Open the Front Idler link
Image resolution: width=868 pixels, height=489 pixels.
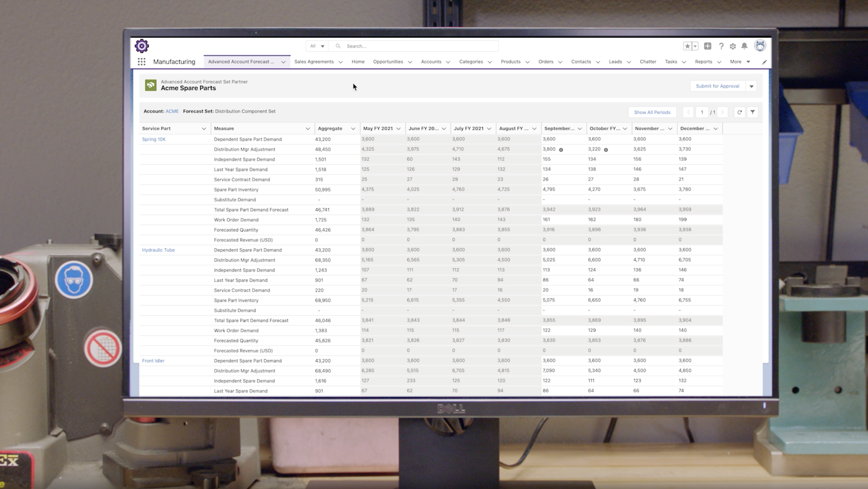point(153,361)
